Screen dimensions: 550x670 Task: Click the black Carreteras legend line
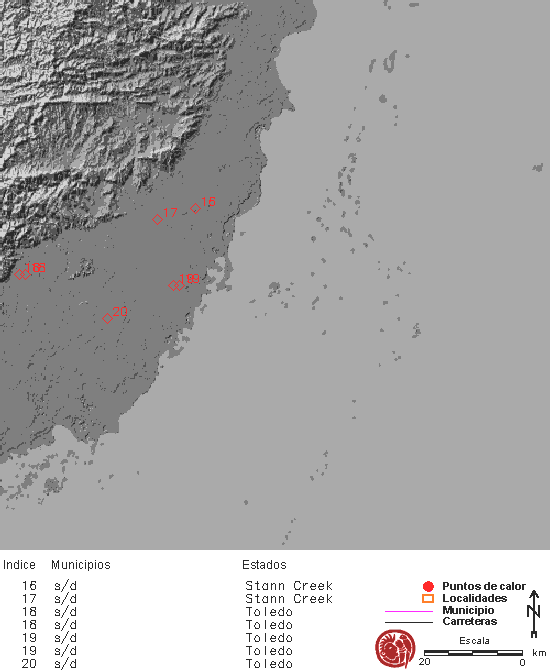(409, 622)
